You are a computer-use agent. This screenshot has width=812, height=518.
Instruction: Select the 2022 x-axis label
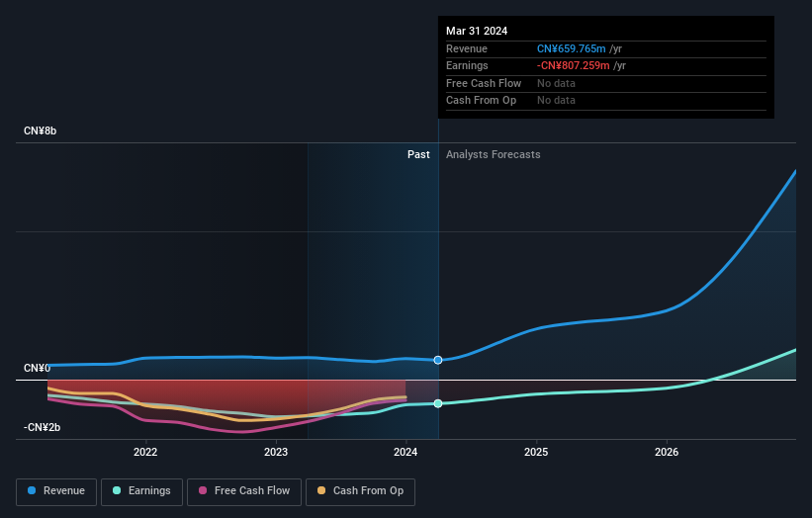145,452
